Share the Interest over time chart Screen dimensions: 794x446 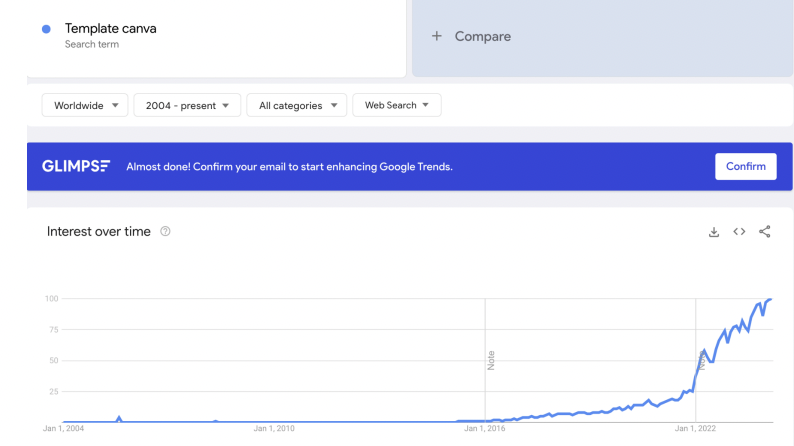(x=765, y=232)
